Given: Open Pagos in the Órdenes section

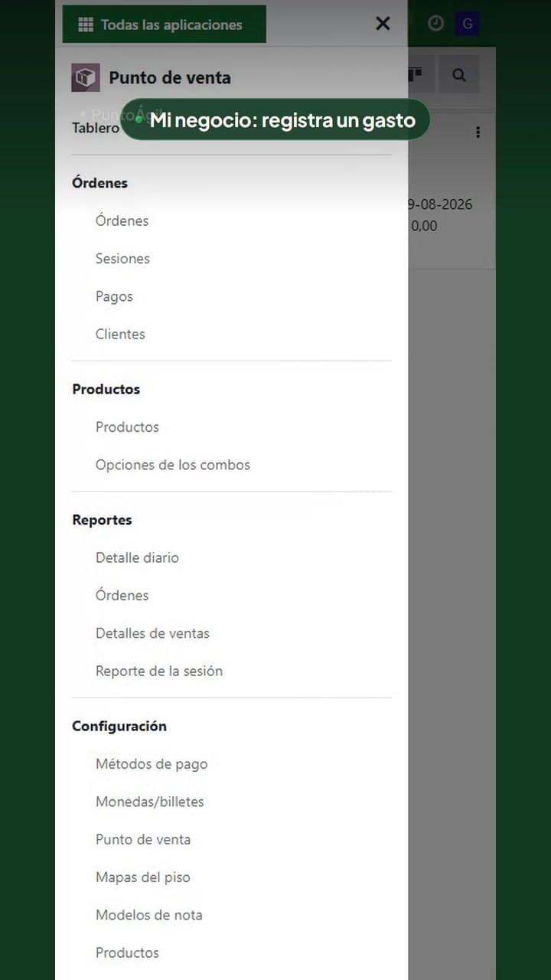Looking at the screenshot, I should (114, 296).
